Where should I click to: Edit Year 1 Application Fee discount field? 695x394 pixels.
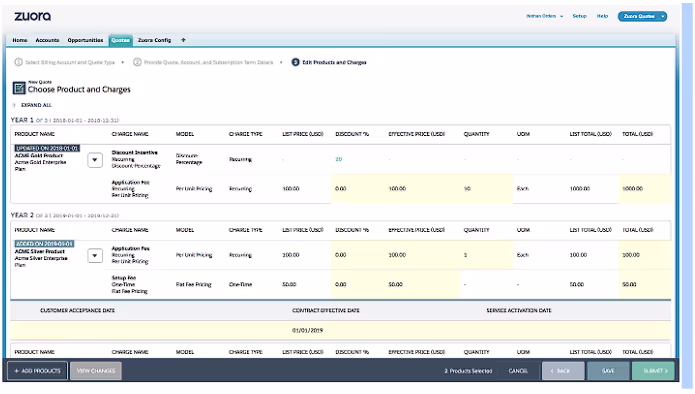(357, 189)
